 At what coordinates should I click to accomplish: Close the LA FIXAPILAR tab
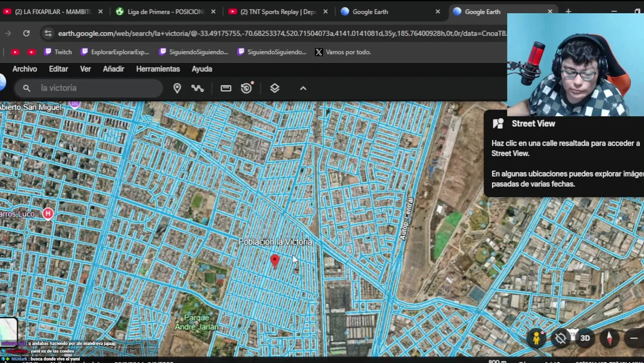(x=100, y=12)
